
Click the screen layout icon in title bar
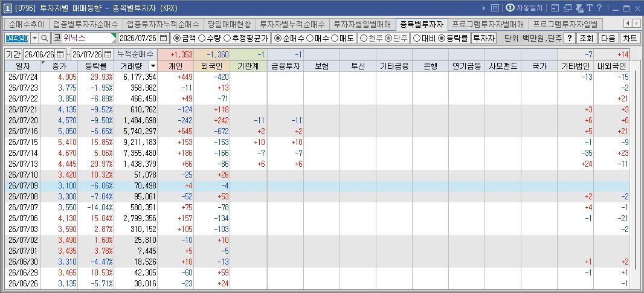pos(555,8)
